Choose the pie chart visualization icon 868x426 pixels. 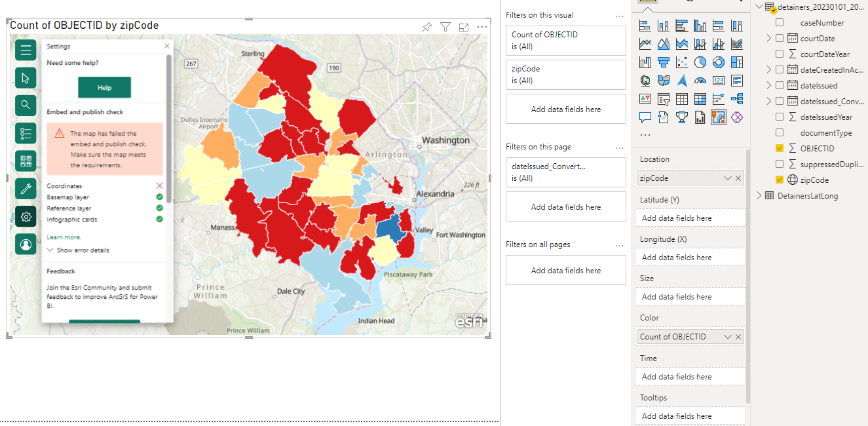700,62
